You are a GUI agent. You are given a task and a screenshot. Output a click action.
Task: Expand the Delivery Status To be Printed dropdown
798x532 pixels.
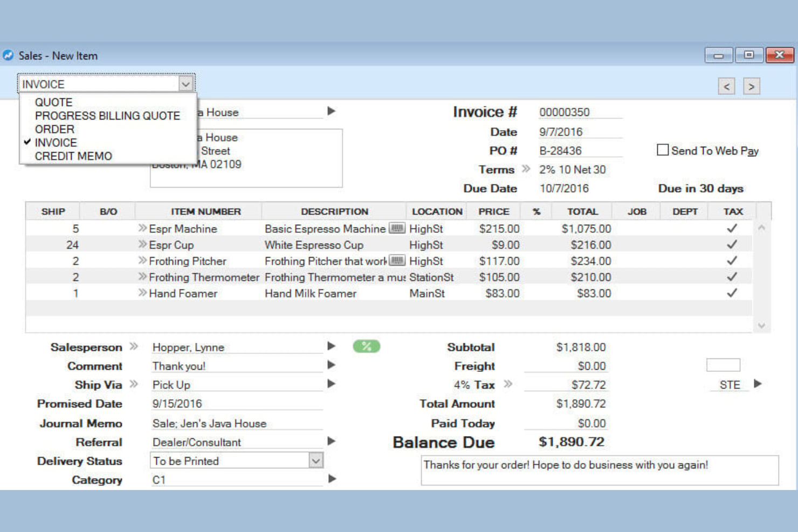[x=316, y=460]
